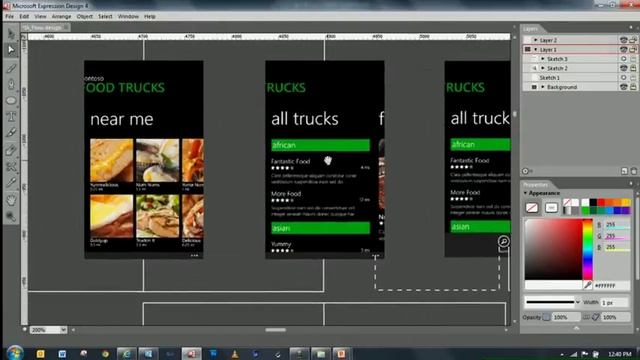Select the Stroke attribute box
Viewport: 640px width, 360px height.
click(551, 207)
